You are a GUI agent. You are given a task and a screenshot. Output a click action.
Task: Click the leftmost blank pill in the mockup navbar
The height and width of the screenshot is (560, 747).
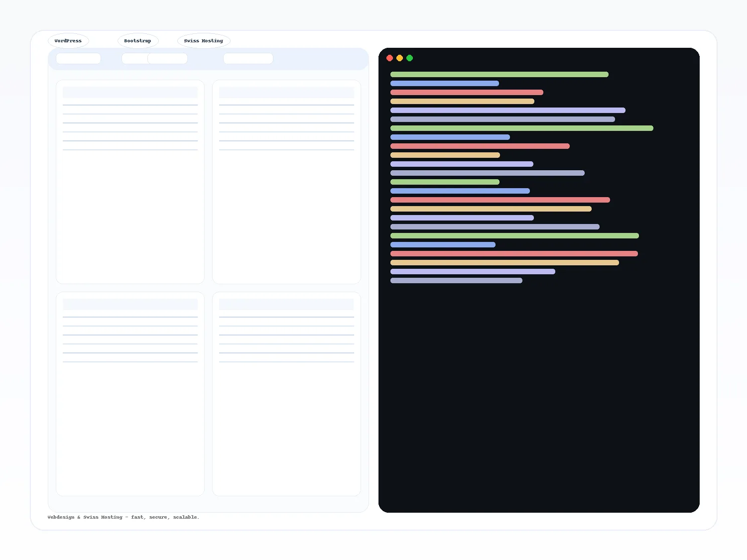pos(78,58)
